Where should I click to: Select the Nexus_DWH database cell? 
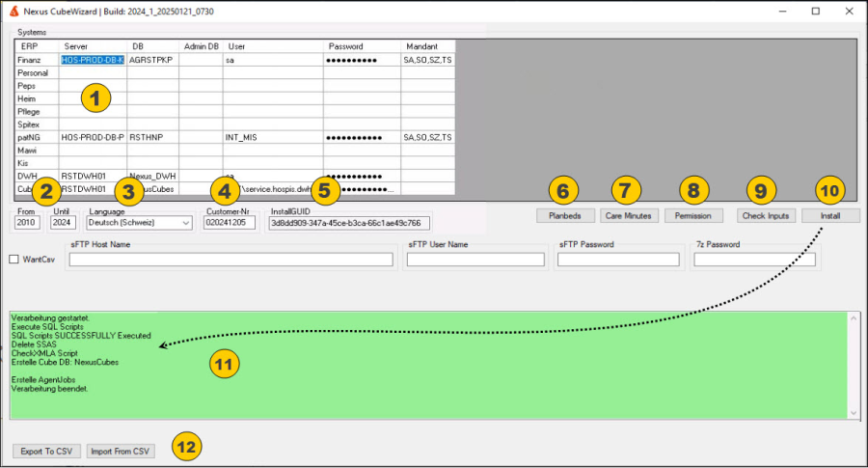pos(152,177)
